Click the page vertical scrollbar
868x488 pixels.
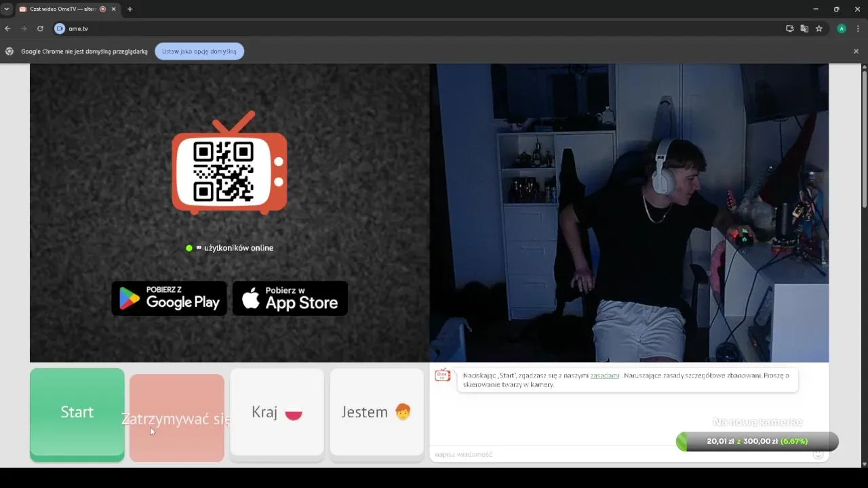864,139
